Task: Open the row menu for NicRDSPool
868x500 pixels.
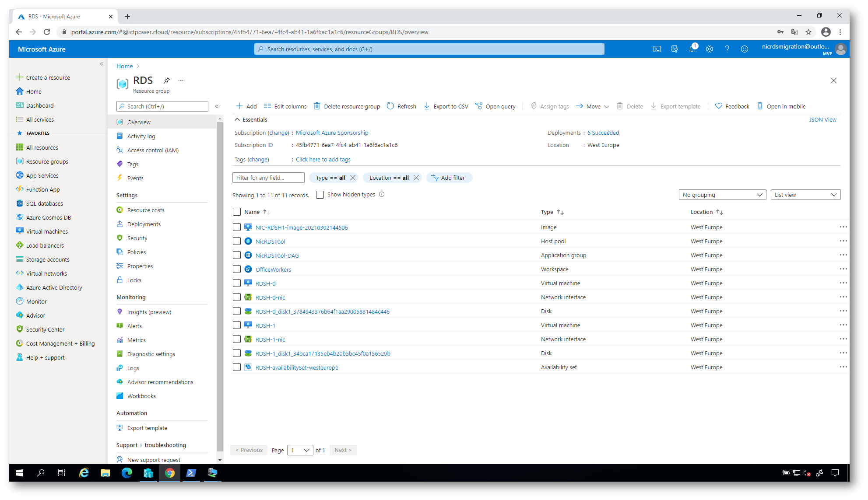Action: tap(843, 241)
